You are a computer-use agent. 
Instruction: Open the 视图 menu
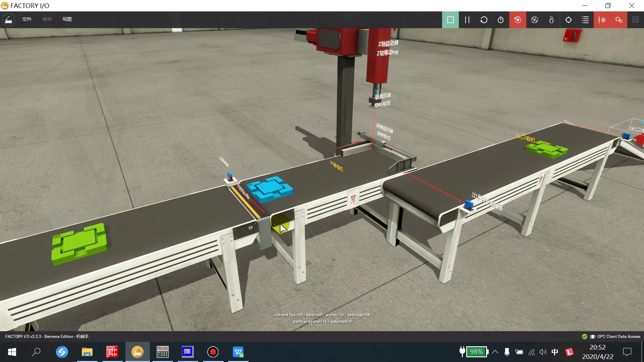click(67, 19)
